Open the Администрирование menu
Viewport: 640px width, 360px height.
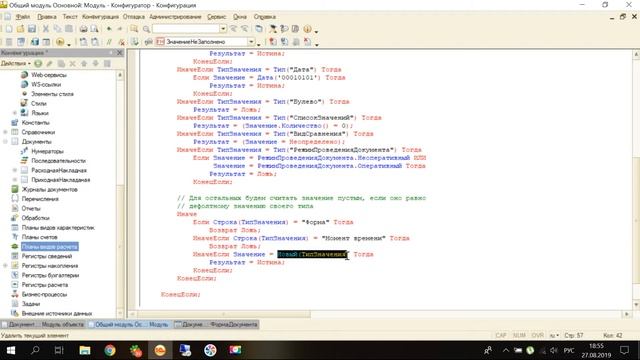tap(175, 17)
